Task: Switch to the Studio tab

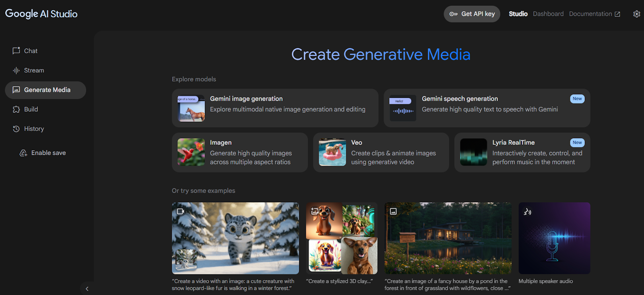Action: (x=518, y=14)
